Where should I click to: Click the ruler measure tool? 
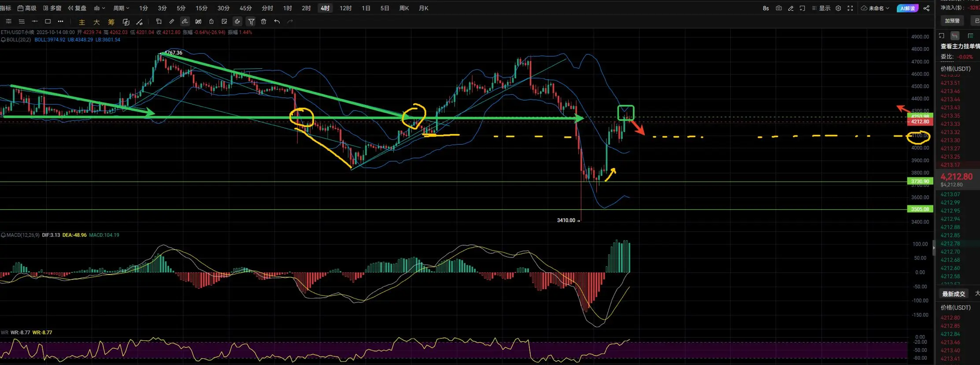coord(172,21)
